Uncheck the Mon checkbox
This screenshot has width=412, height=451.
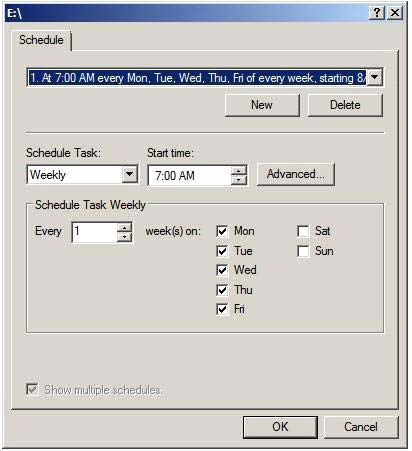click(x=222, y=231)
